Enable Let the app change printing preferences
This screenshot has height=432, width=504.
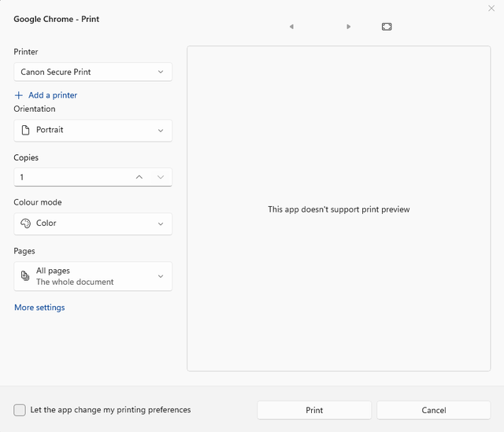click(20, 410)
